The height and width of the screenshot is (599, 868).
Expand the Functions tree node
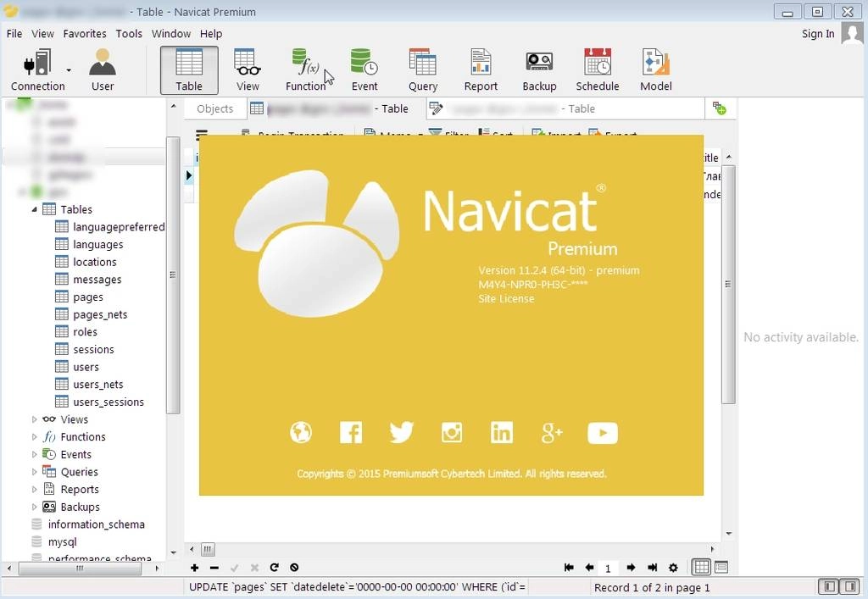click(34, 437)
